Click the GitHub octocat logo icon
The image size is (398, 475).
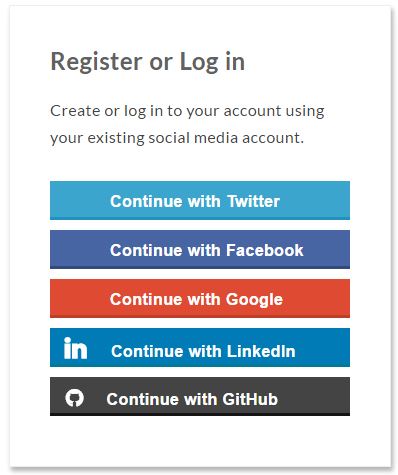coord(74,398)
